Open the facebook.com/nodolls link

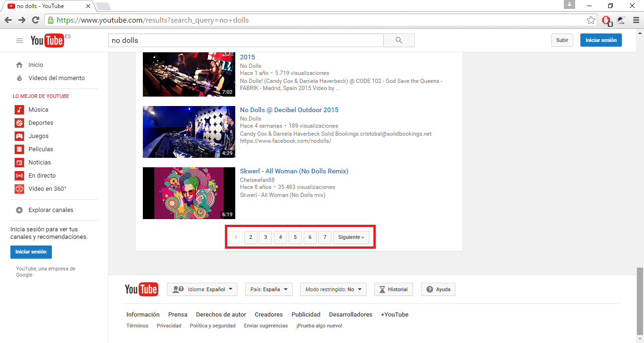[286, 141]
